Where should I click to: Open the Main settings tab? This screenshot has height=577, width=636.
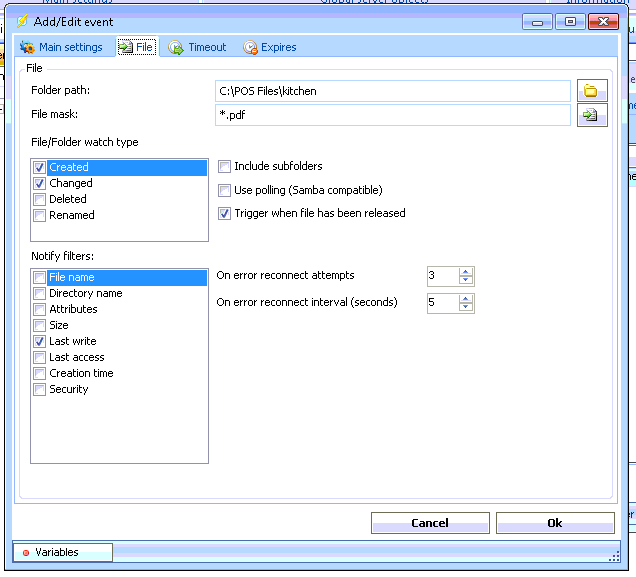69,47
